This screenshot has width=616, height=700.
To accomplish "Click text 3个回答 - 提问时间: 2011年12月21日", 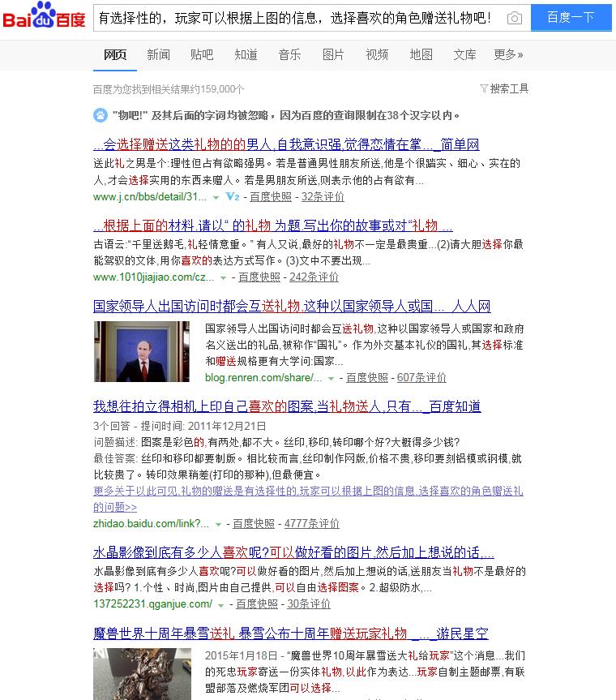I will tap(180, 426).
